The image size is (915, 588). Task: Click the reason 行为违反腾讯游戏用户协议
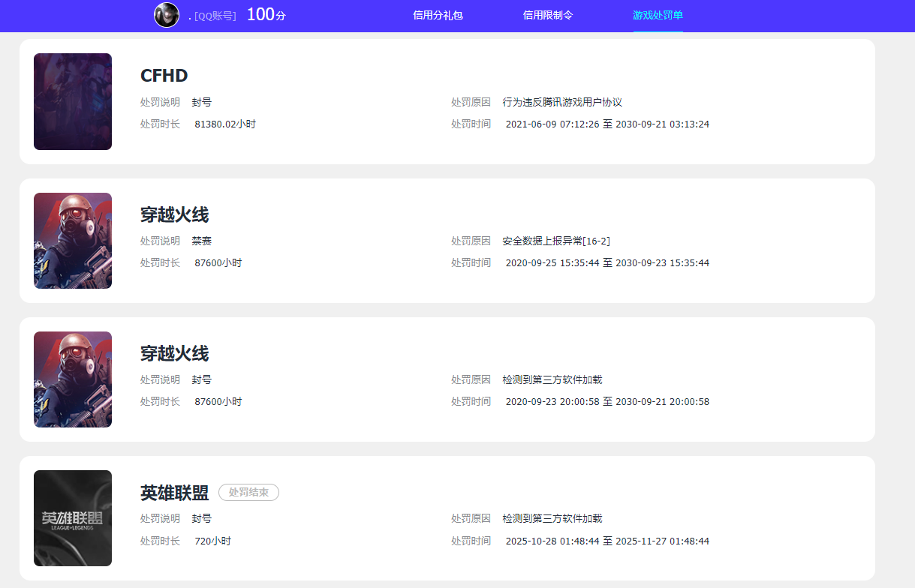(562, 102)
